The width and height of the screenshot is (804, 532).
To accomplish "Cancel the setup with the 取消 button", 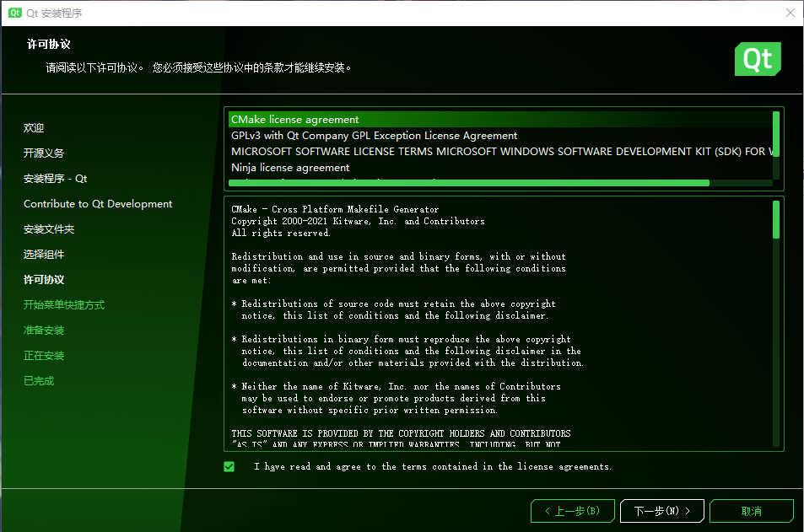I will [751, 510].
